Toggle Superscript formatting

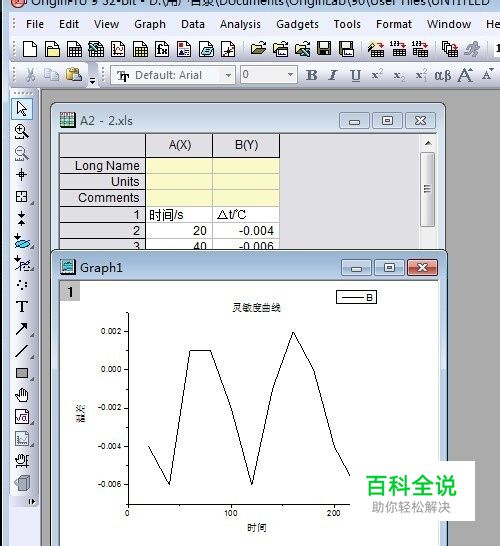click(x=377, y=75)
